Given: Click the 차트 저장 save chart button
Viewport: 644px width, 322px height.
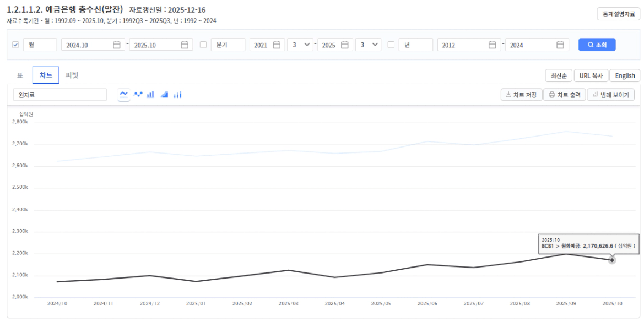Looking at the screenshot, I should [521, 95].
